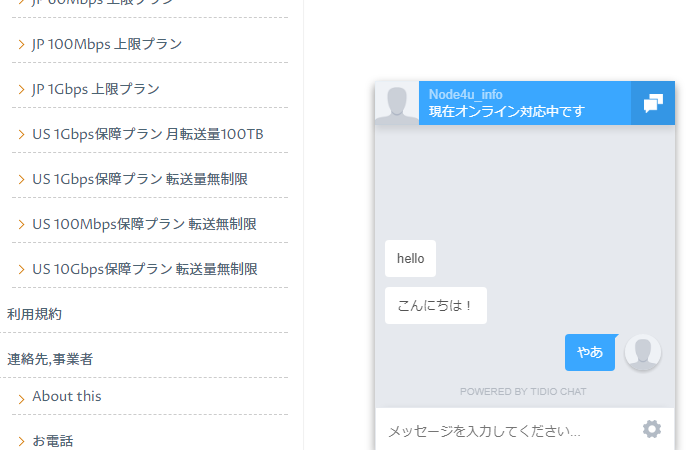Screen dimensions: 687x450
Task: Open chat settings gear icon
Action: pyautogui.click(x=652, y=429)
